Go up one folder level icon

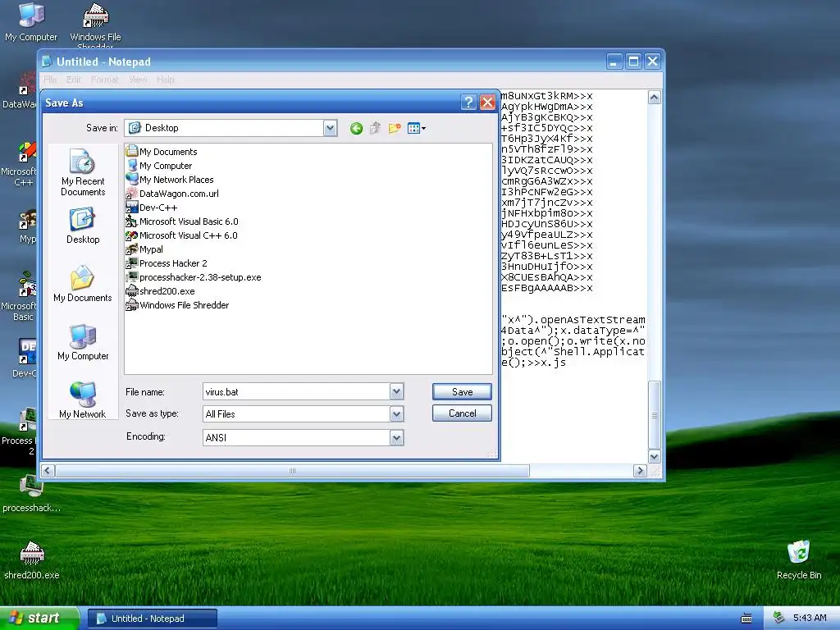click(x=375, y=128)
